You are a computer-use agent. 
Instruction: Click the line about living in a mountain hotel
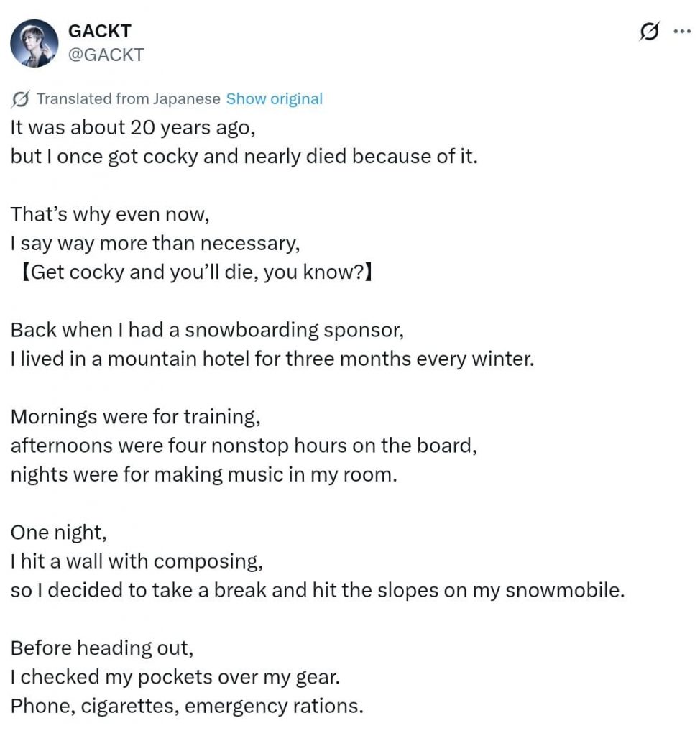pos(272,359)
